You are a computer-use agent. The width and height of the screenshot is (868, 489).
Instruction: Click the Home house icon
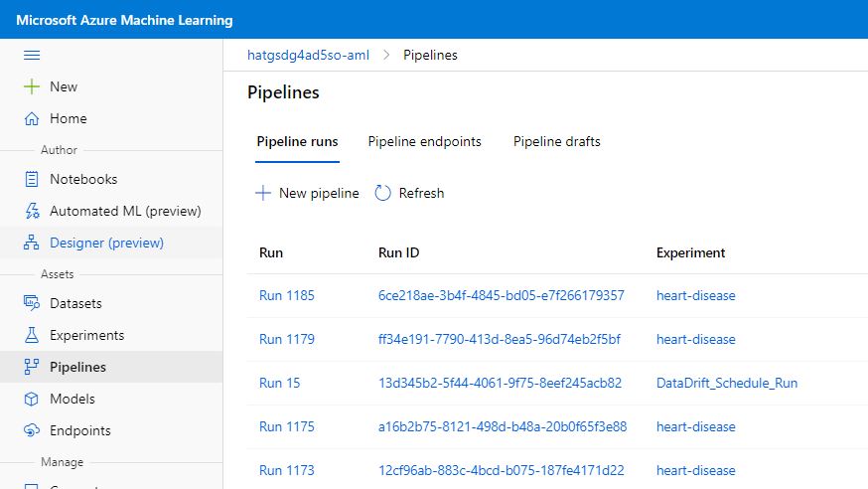(x=32, y=118)
